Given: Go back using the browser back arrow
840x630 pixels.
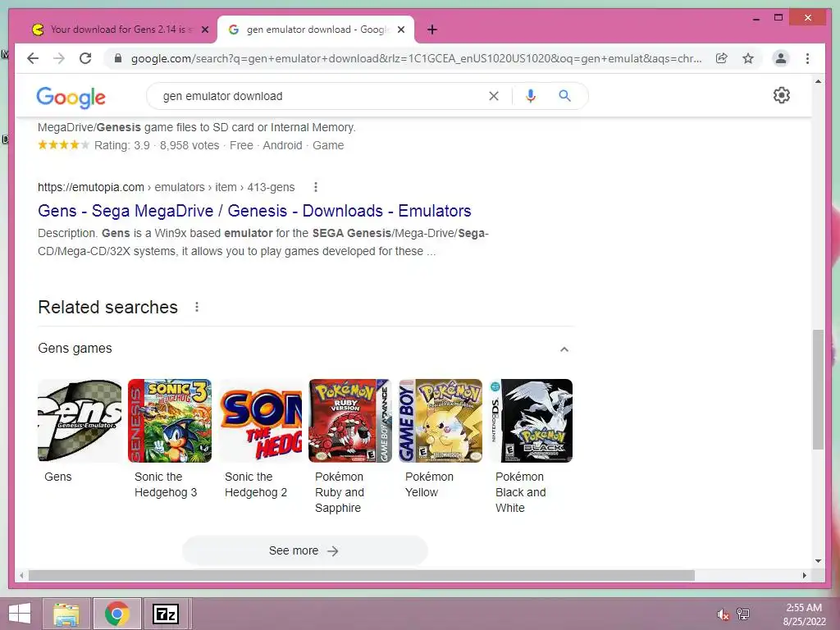Looking at the screenshot, I should pos(33,58).
